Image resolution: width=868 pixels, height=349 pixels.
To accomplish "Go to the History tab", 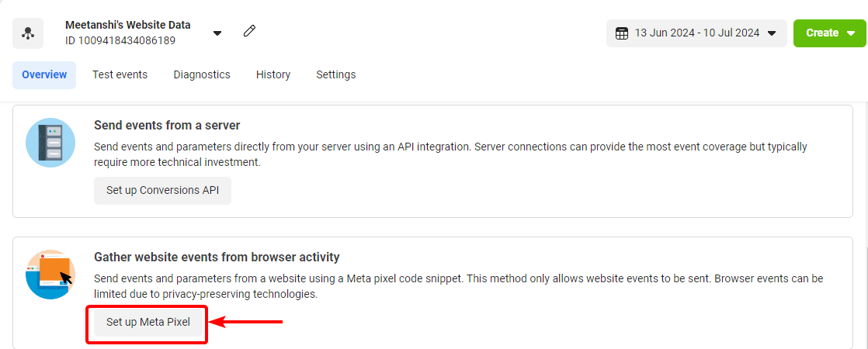I will pos(273,74).
